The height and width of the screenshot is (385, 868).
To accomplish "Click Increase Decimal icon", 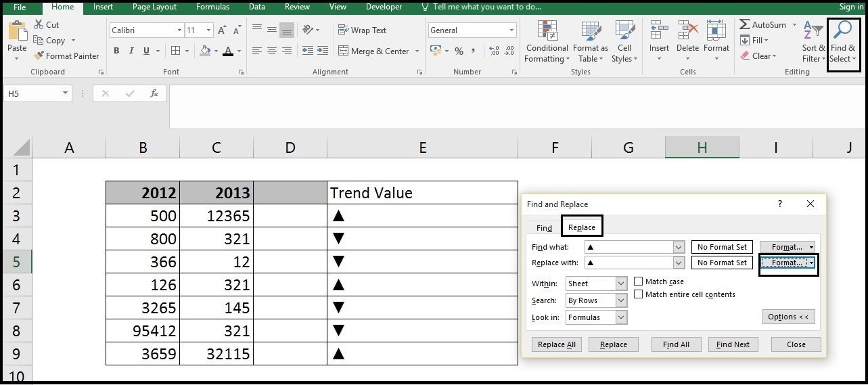I will point(494,51).
